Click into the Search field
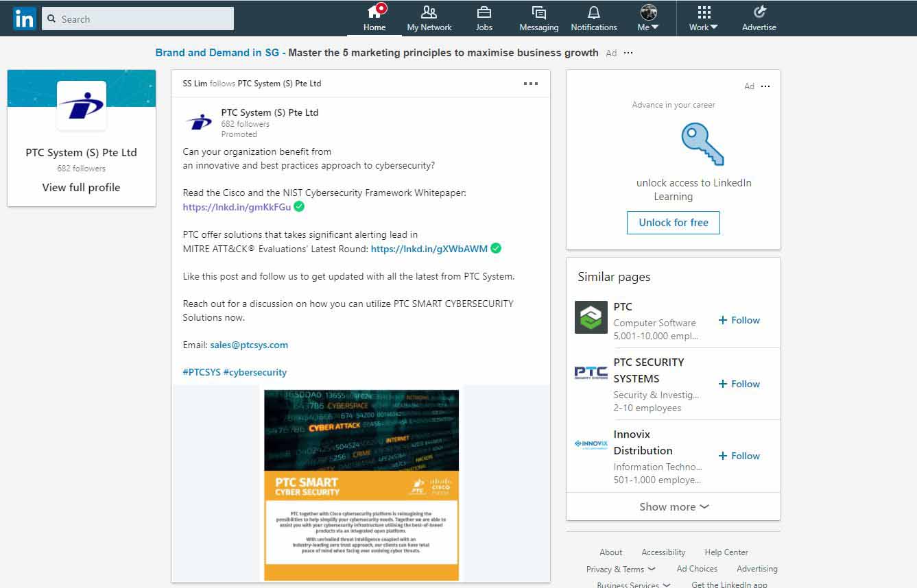 (138, 19)
